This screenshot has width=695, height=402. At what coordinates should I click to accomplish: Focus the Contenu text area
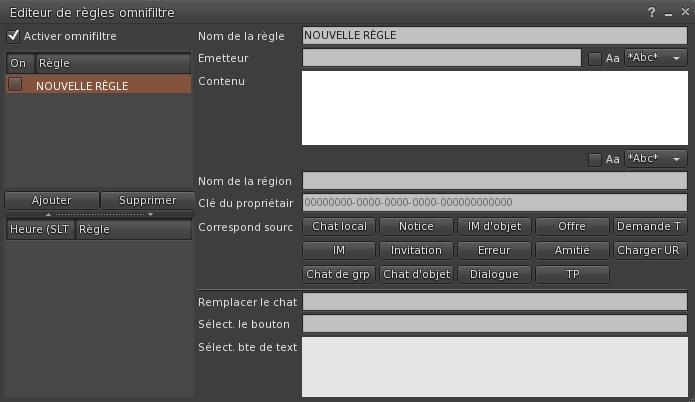point(494,107)
